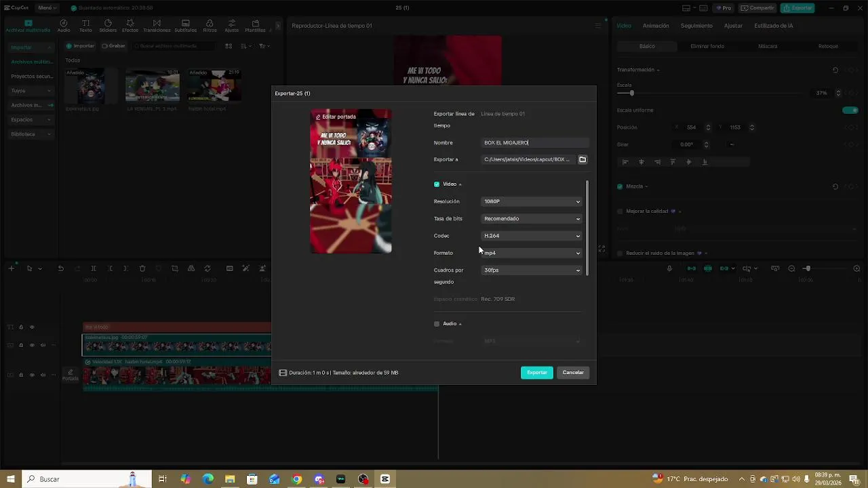The image size is (868, 488).
Task: Expand the Espacios sidebar section
Action: point(31,120)
